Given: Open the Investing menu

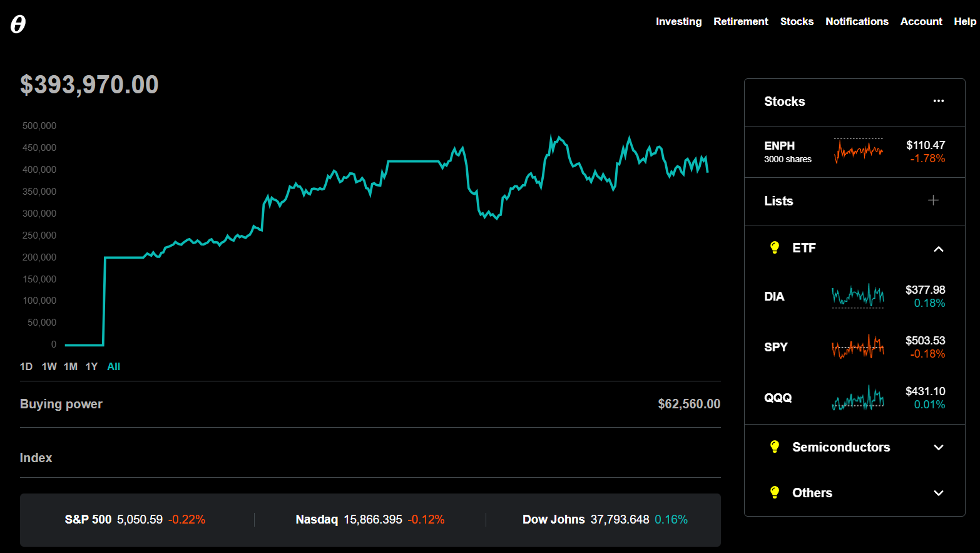Looking at the screenshot, I should tap(678, 21).
